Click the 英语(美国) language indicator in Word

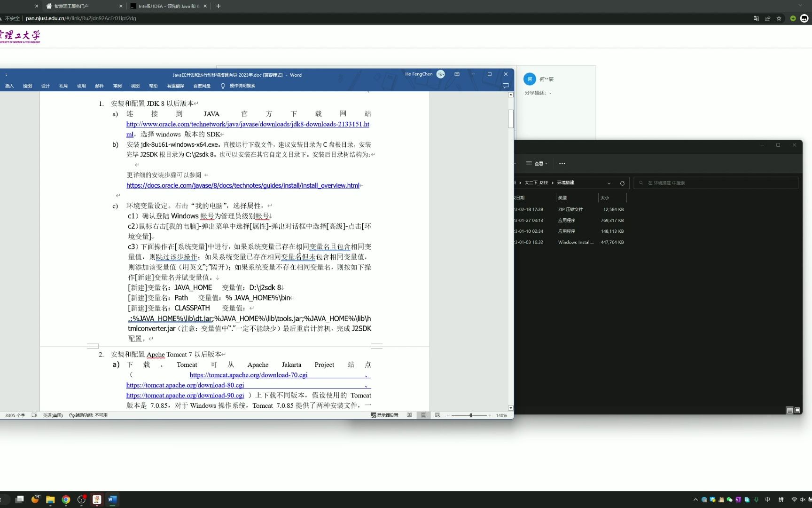pos(53,415)
